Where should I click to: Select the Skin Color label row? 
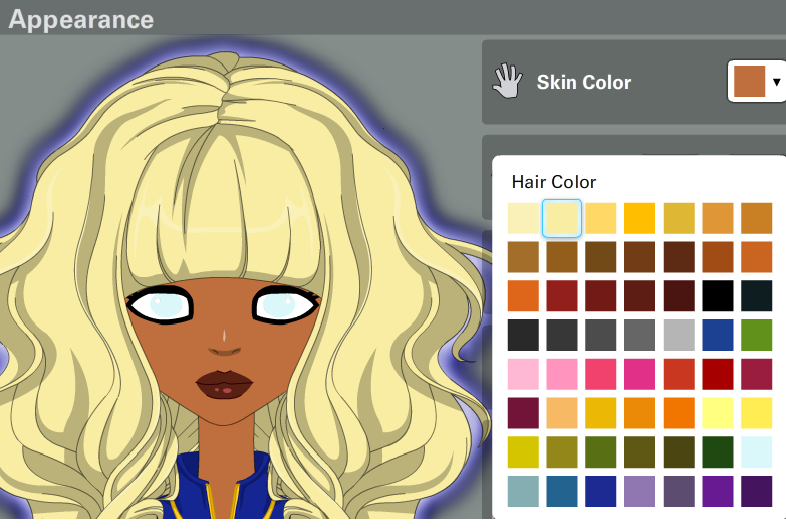(x=584, y=82)
